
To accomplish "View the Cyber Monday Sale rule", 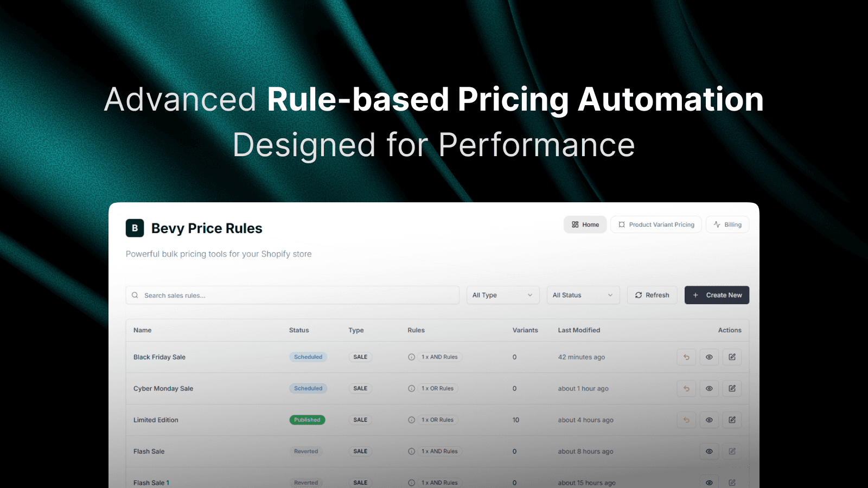I will pyautogui.click(x=709, y=389).
